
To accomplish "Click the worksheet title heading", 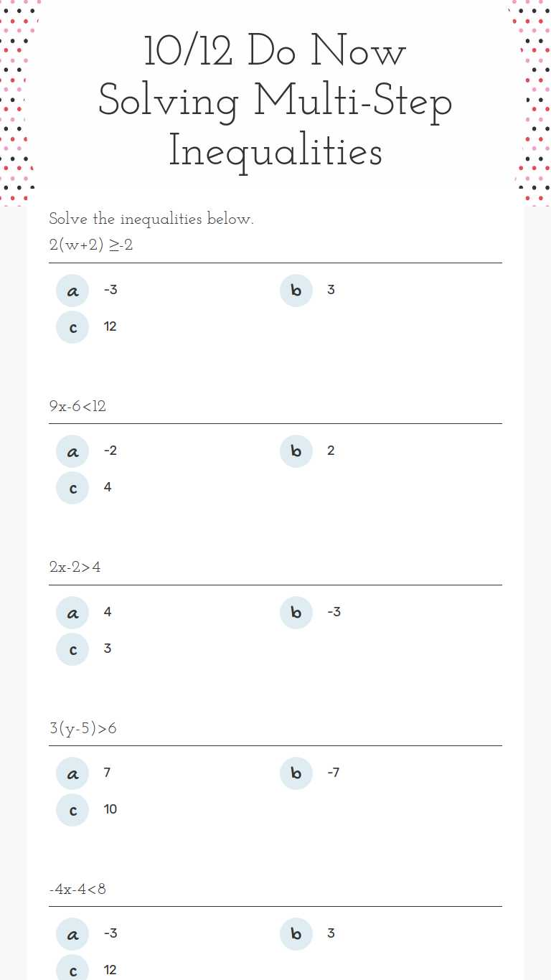I will [x=275, y=101].
